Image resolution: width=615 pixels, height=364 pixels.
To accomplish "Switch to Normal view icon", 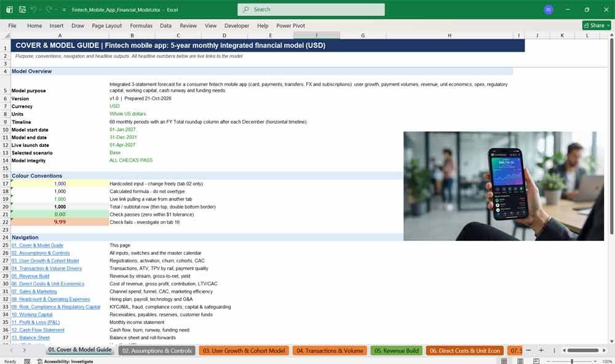I will (x=504, y=361).
